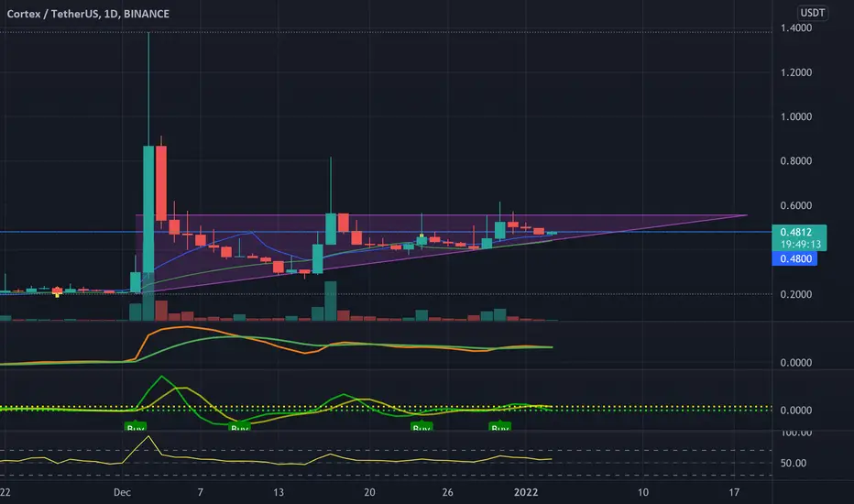Click the Buy signal label just before 2022
This screenshot has width=854, height=504.
tap(500, 427)
